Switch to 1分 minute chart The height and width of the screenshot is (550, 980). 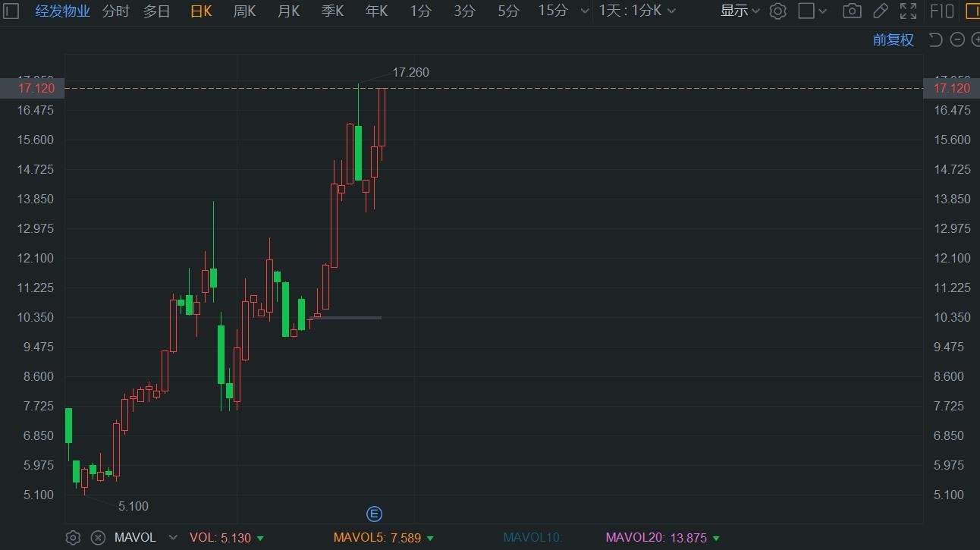click(420, 11)
